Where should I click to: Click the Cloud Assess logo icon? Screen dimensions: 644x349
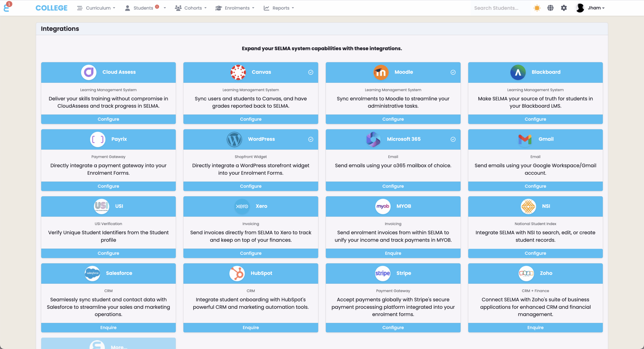(89, 72)
